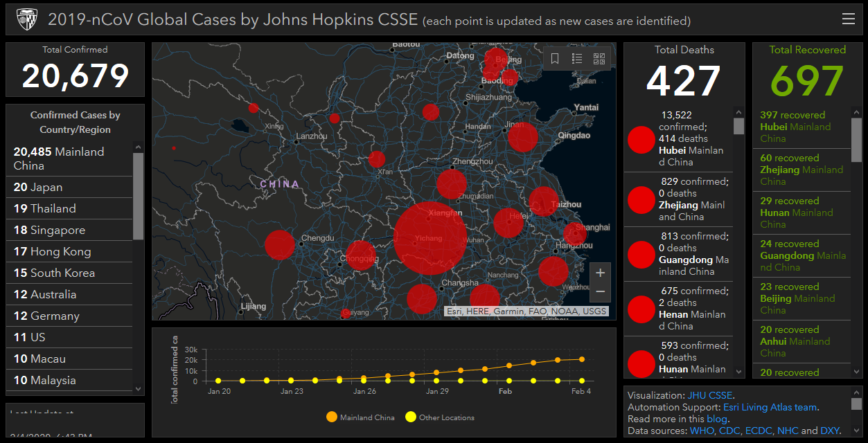Open the hamburger menu in the header
This screenshot has width=868, height=443.
(x=849, y=19)
